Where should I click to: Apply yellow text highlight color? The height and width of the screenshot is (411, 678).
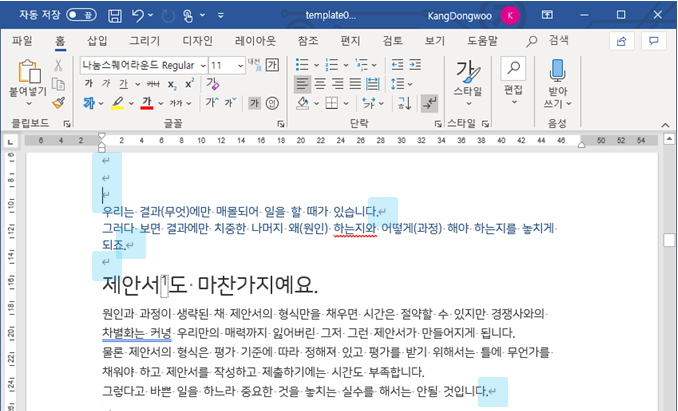117,103
